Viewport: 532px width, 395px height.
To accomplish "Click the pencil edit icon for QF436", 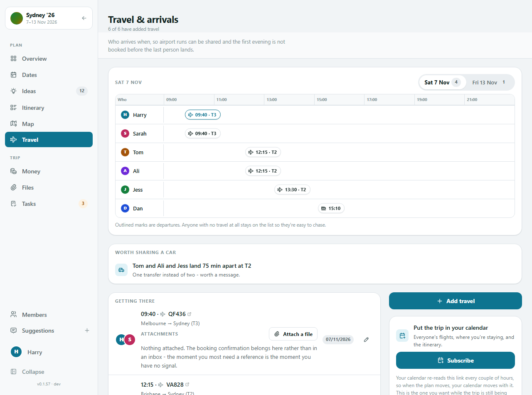I will coord(366,339).
